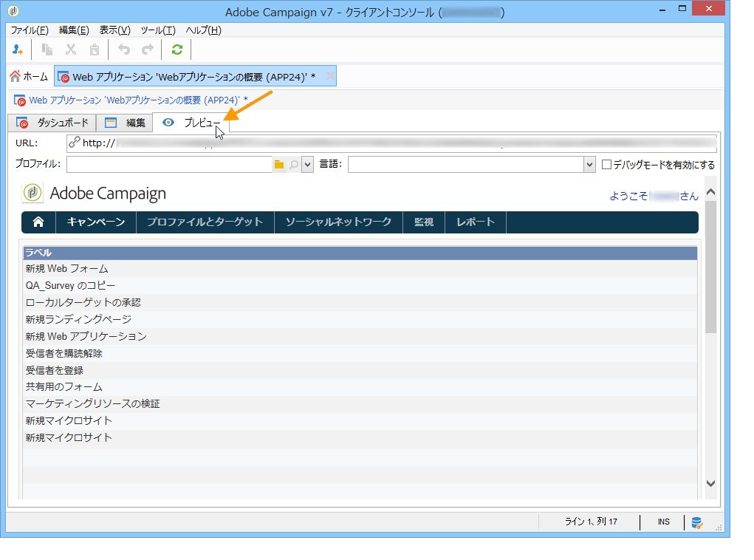Viewport: 754px width, 560px height.
Task: Open the 言語 combo box dropdown
Action: tap(589, 165)
